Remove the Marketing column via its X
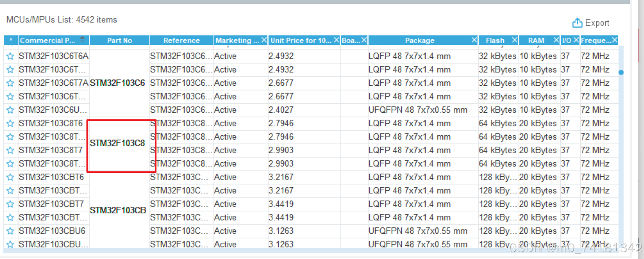This screenshot has width=644, height=259. click(264, 40)
